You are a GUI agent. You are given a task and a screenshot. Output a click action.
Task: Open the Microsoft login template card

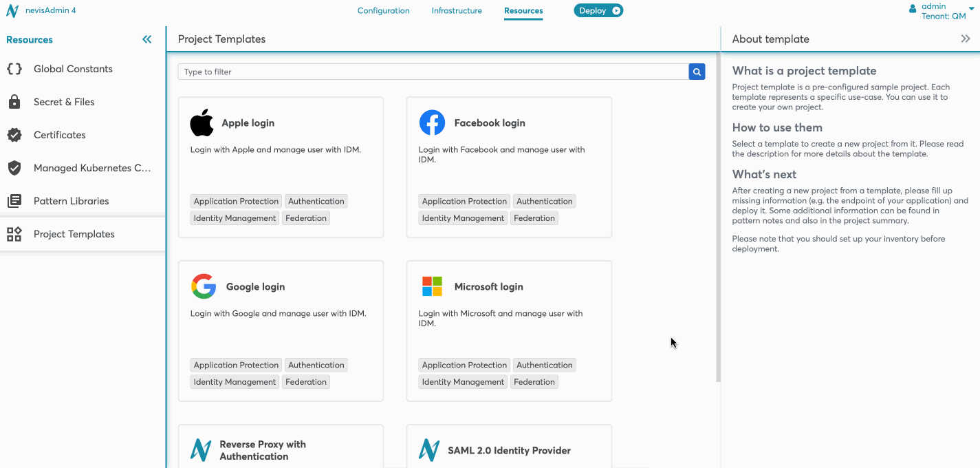click(509, 330)
